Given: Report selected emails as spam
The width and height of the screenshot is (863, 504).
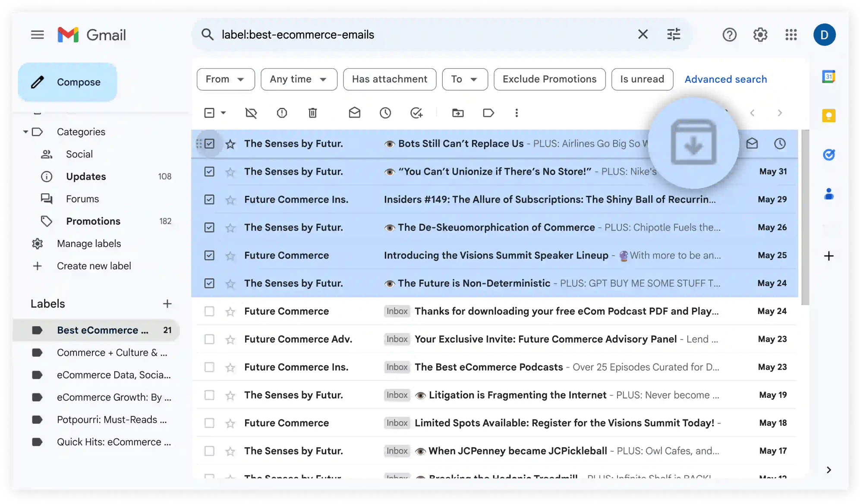Looking at the screenshot, I should click(x=282, y=113).
